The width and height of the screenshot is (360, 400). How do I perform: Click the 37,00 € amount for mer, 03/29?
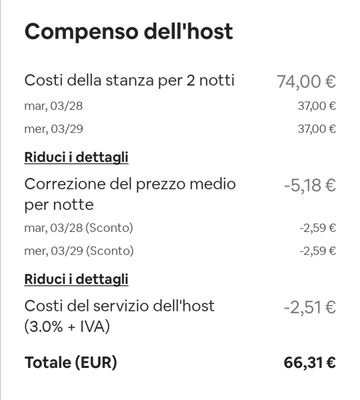tap(317, 129)
